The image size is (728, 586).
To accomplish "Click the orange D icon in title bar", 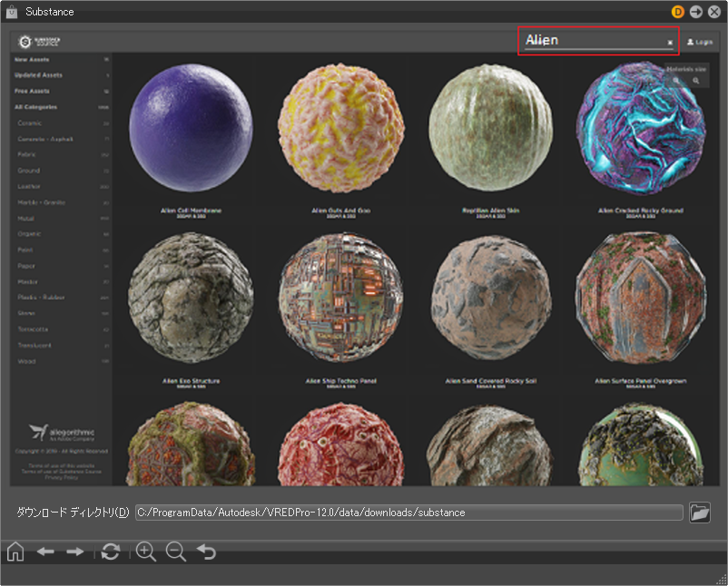I will tap(678, 12).
